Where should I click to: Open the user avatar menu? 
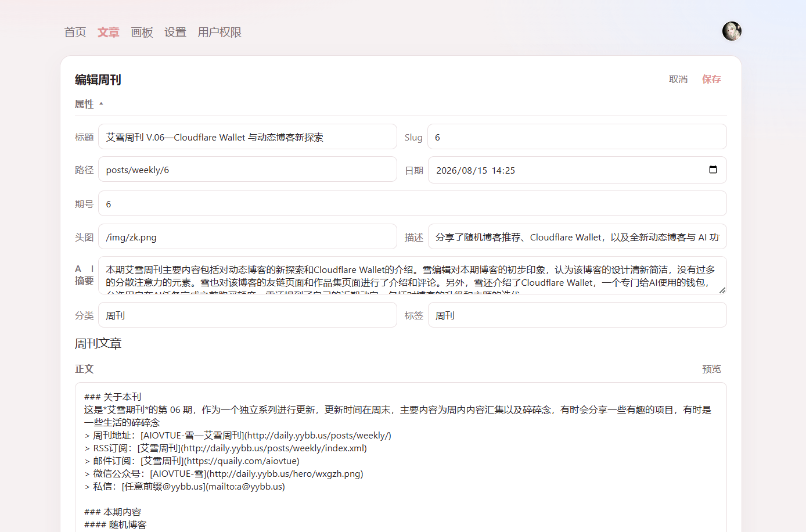732,31
